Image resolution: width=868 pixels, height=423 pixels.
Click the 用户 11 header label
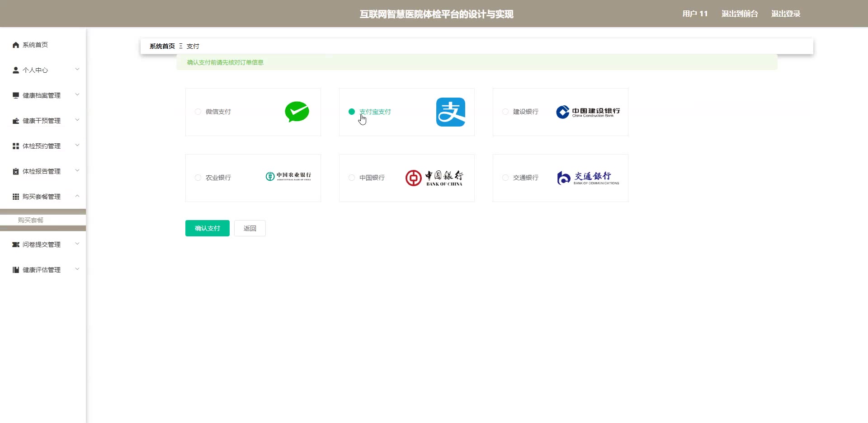tap(695, 14)
